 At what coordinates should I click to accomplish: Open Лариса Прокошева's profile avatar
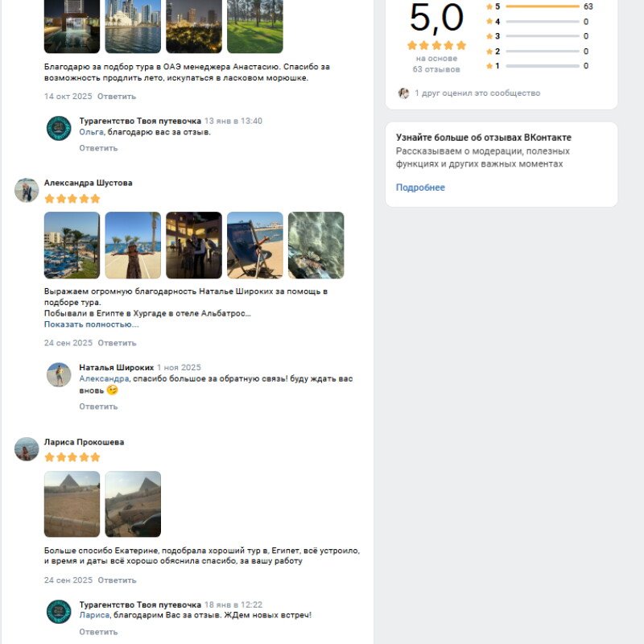pos(27,449)
